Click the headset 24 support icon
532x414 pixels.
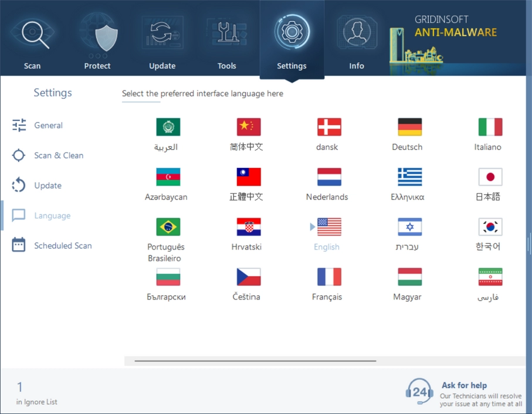tap(419, 392)
